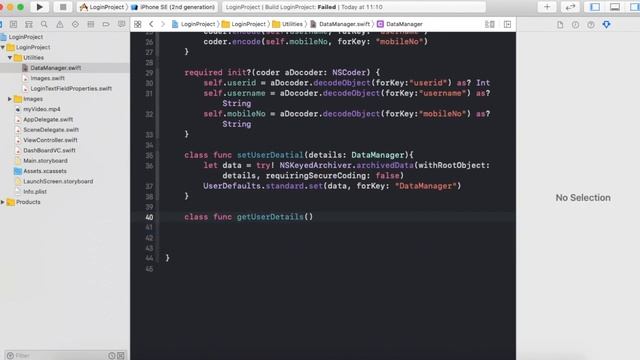This screenshot has width=640, height=360.
Task: Toggle source-control status filter icon
Action: [x=121, y=356]
